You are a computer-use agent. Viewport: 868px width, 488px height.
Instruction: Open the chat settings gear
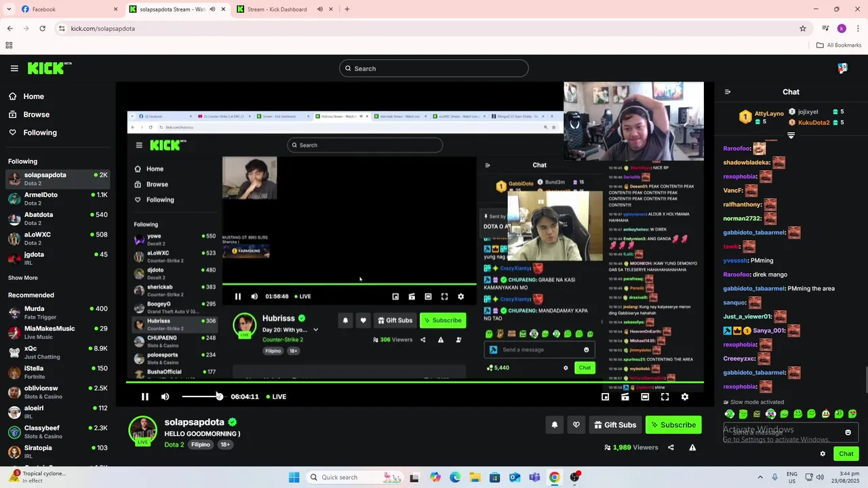point(823,454)
